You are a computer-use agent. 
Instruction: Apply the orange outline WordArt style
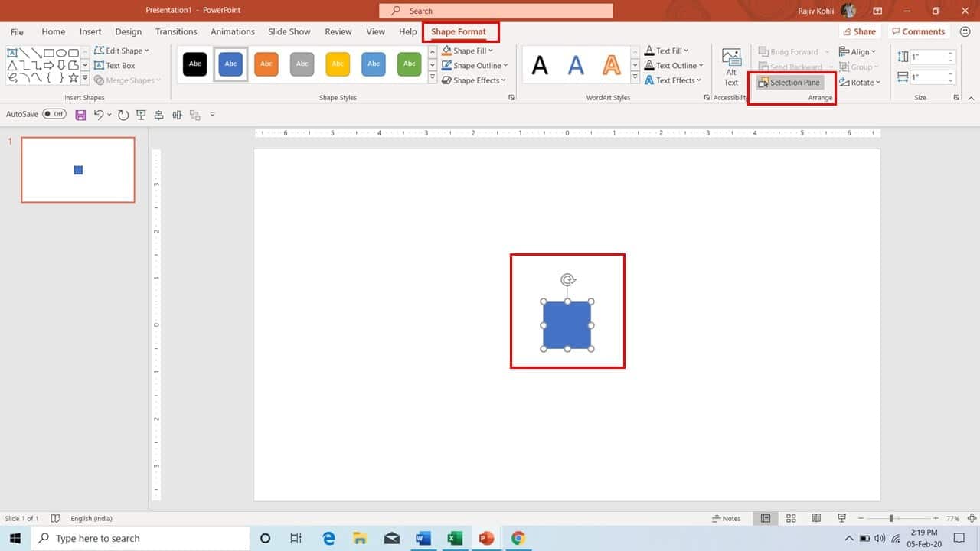(611, 65)
